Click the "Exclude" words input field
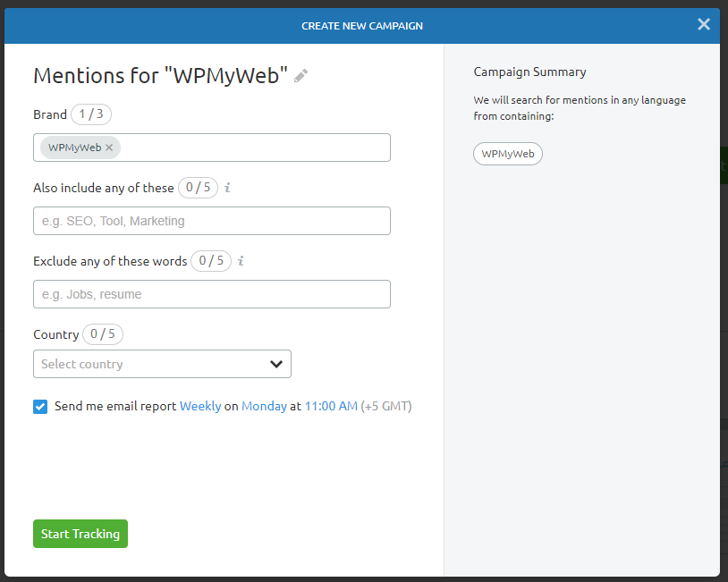Image resolution: width=728 pixels, height=582 pixels. click(x=212, y=294)
